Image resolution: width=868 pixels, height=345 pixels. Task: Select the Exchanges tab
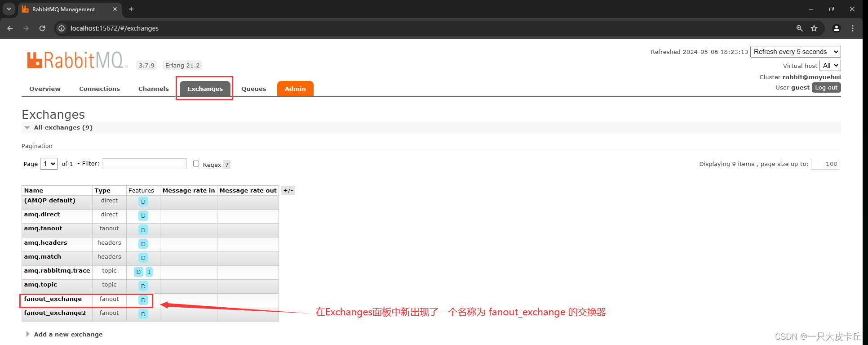pyautogui.click(x=205, y=89)
